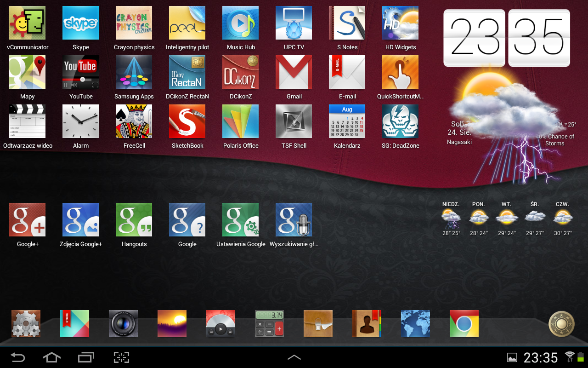
Task: Open Mapy (Google Maps)
Action: click(x=28, y=72)
